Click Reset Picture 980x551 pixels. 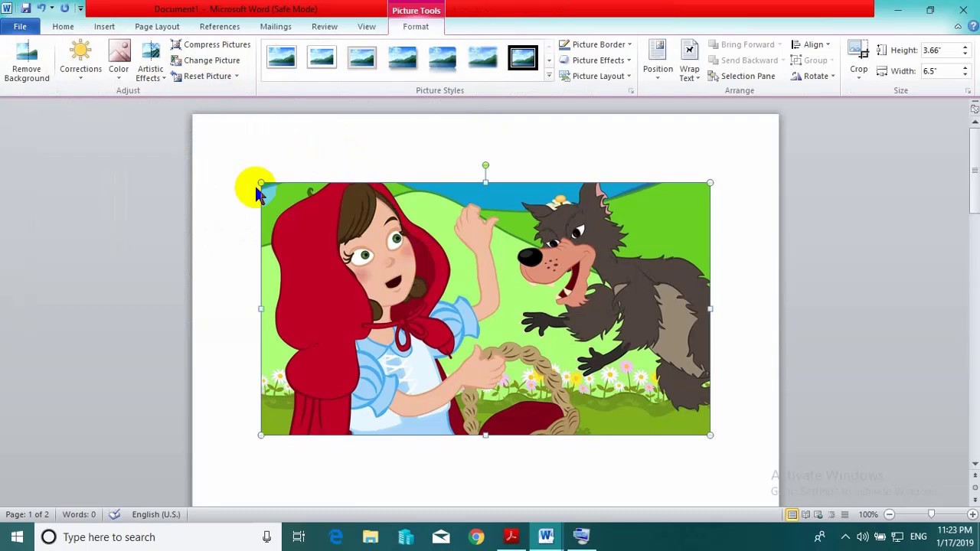[201, 77]
